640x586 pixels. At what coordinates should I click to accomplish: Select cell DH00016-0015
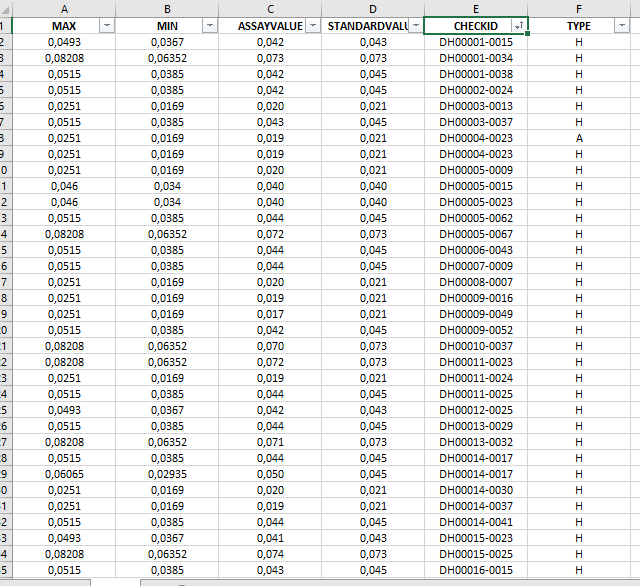(476, 570)
